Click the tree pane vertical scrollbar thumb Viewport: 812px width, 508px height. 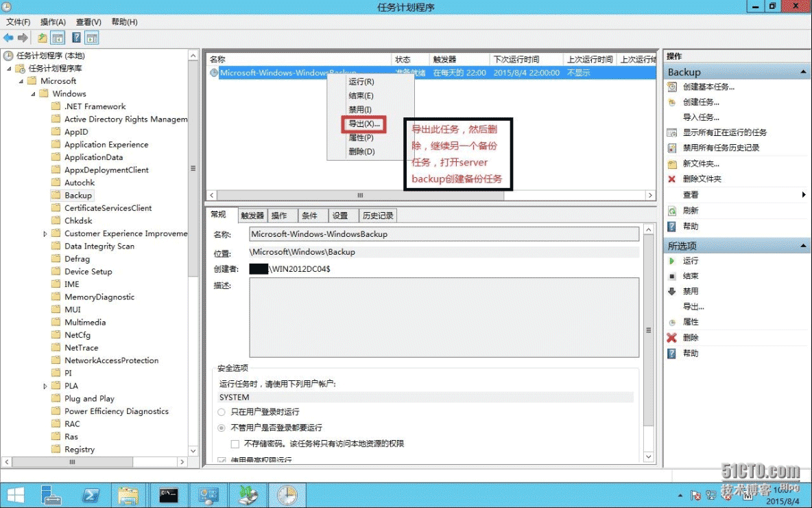[193, 168]
